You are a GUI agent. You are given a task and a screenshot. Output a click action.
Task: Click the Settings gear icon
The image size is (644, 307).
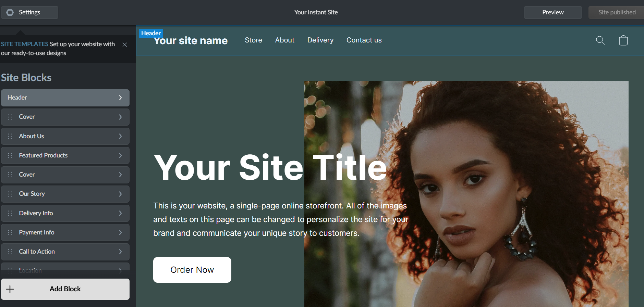pos(10,12)
